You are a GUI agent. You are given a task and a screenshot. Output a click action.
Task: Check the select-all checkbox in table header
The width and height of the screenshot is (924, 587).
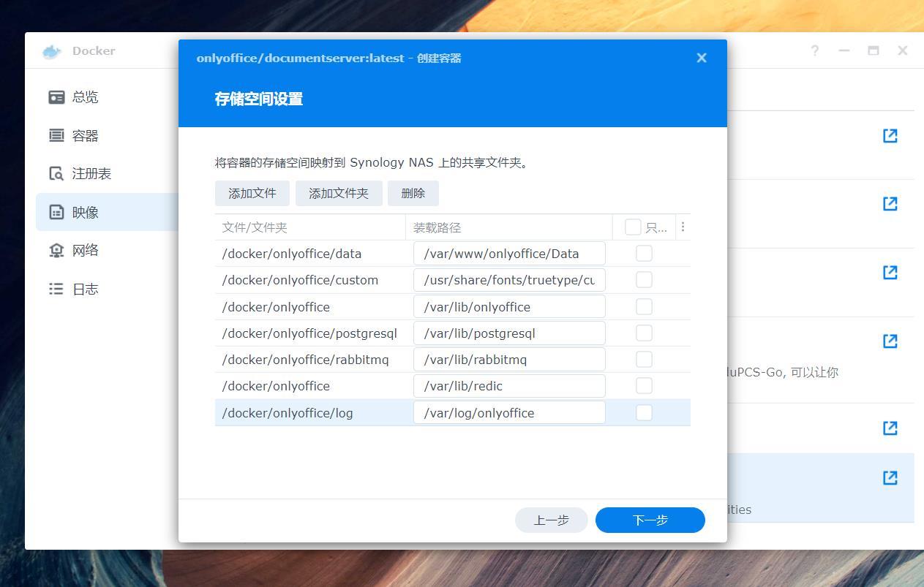[x=632, y=227]
